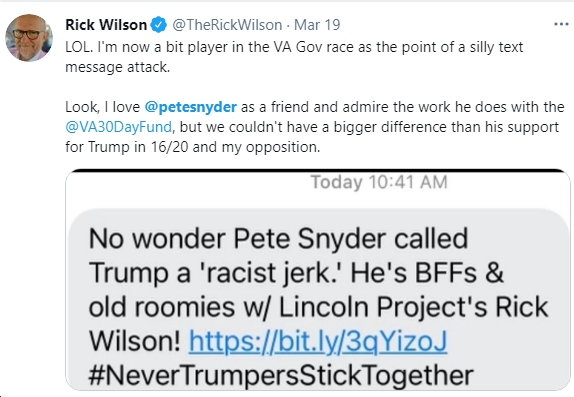Click the 'racist jerk.' quote in image
Image resolution: width=574 pixels, height=397 pixels.
(x=271, y=273)
